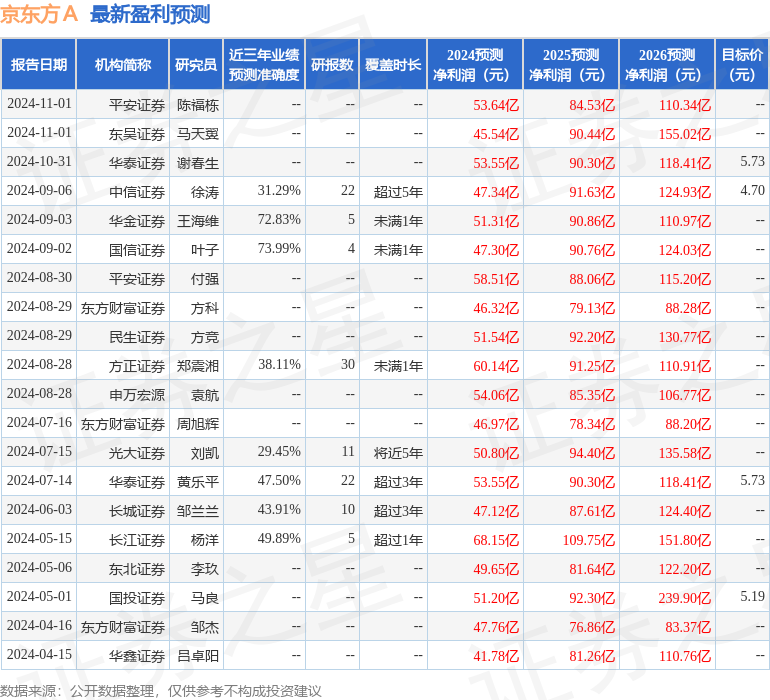Click accuracy value 47.50%
770x700 pixels.
(279, 480)
